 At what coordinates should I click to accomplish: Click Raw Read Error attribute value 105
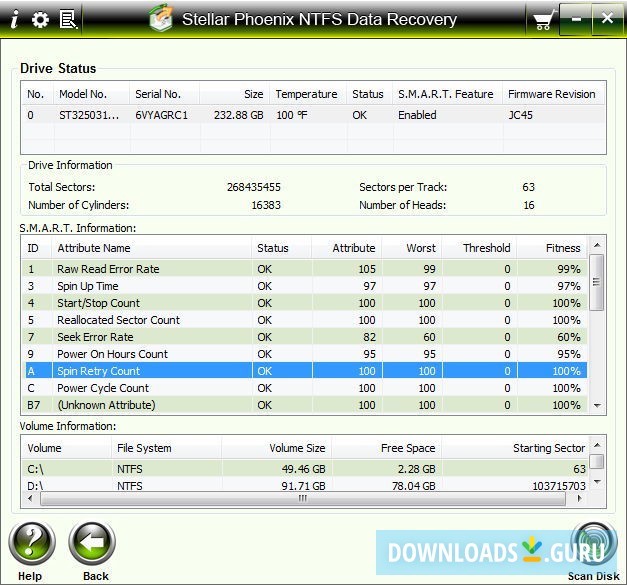[x=367, y=269]
